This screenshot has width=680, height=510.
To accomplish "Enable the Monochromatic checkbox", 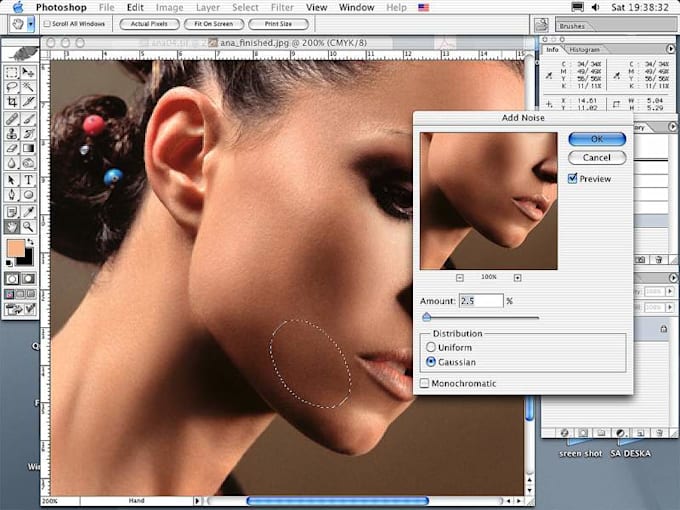I will point(425,383).
